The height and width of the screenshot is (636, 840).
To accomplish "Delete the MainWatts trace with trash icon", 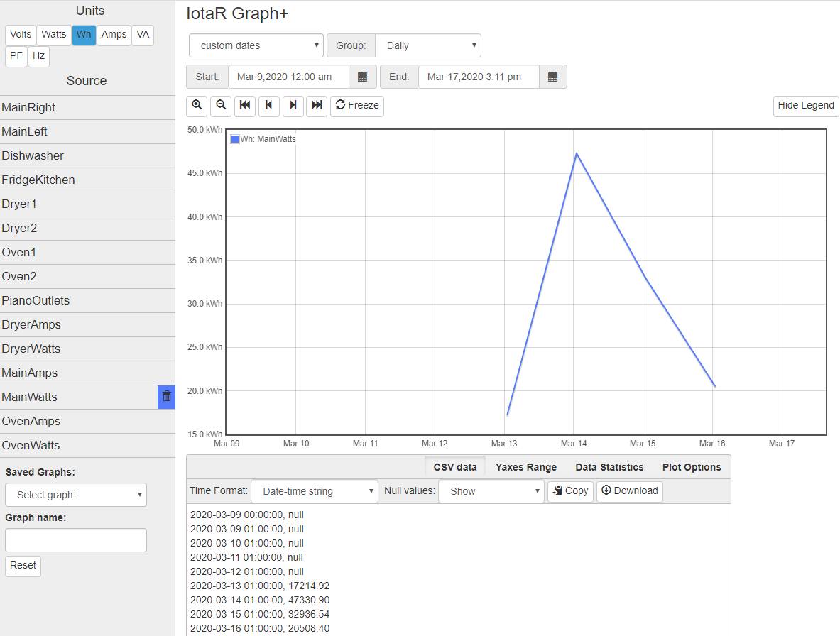I will (167, 397).
